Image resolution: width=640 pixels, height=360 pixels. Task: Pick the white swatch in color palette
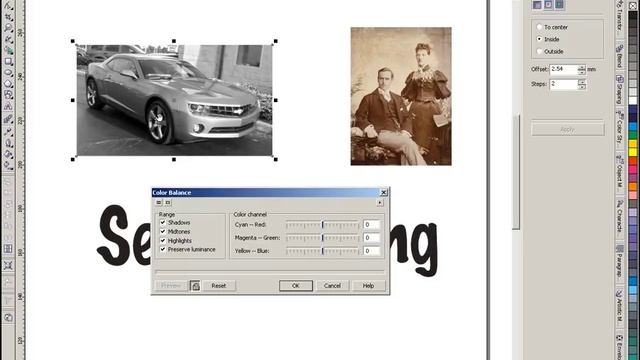(x=633, y=100)
